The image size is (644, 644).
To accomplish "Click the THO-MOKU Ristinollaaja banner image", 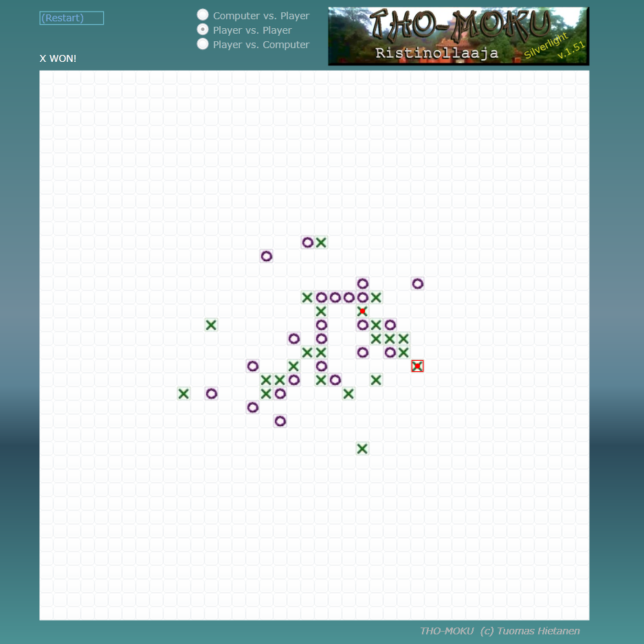I will pyautogui.click(x=458, y=36).
